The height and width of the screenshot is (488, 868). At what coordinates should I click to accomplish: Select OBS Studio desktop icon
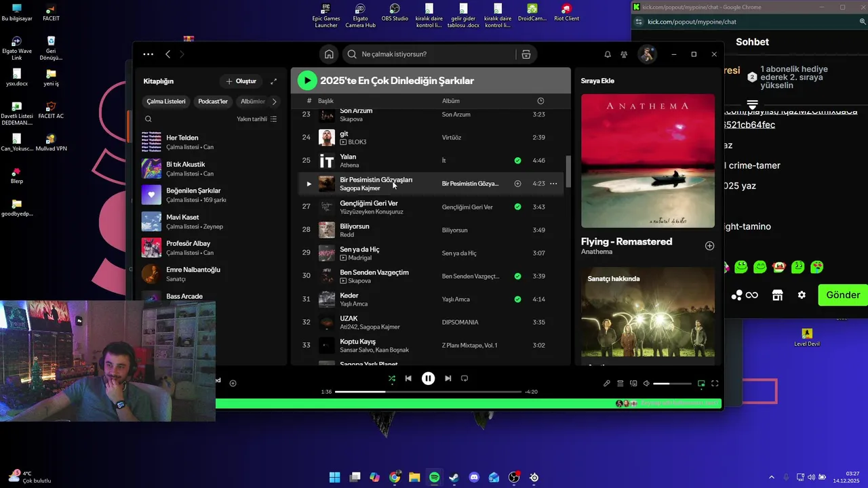coord(395,12)
